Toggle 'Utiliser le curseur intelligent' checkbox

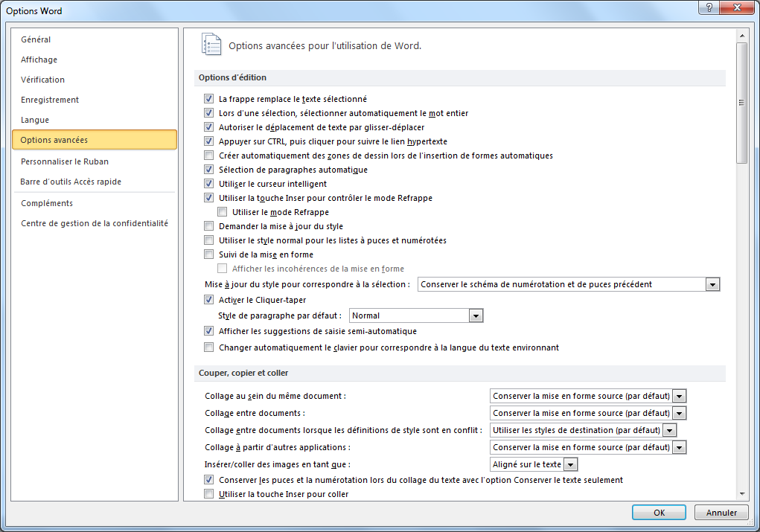tap(209, 184)
